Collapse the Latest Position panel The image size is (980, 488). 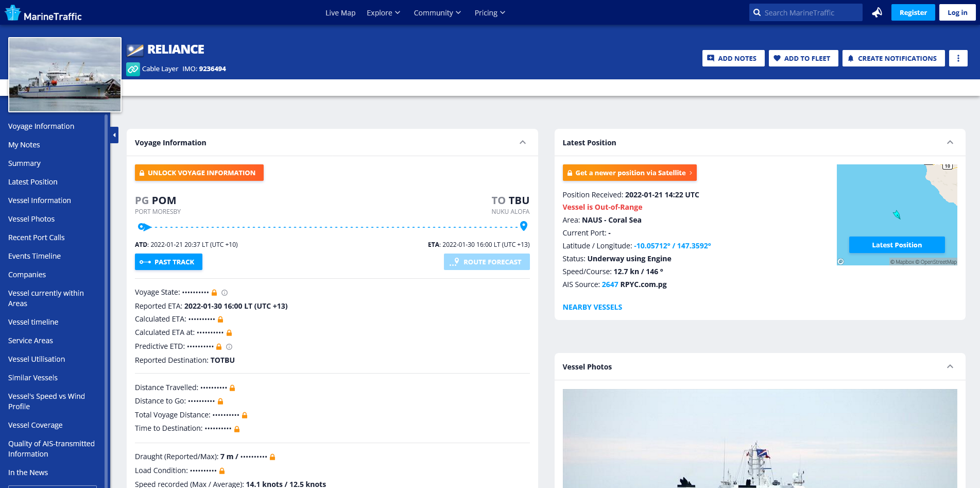tap(950, 143)
